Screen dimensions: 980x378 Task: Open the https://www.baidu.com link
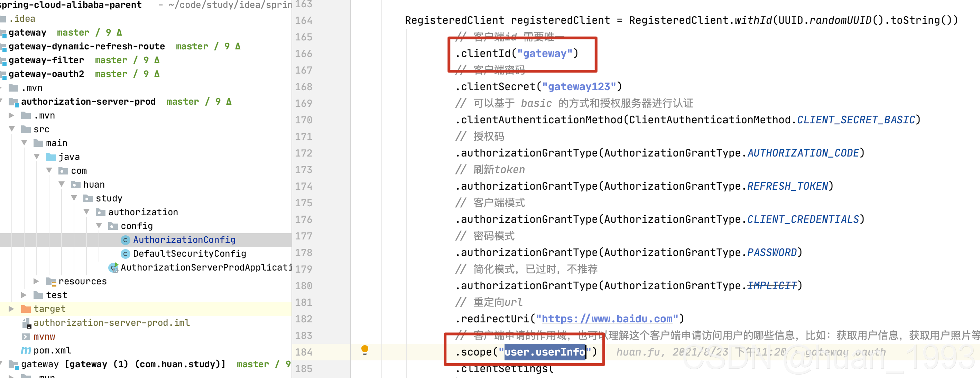(607, 319)
